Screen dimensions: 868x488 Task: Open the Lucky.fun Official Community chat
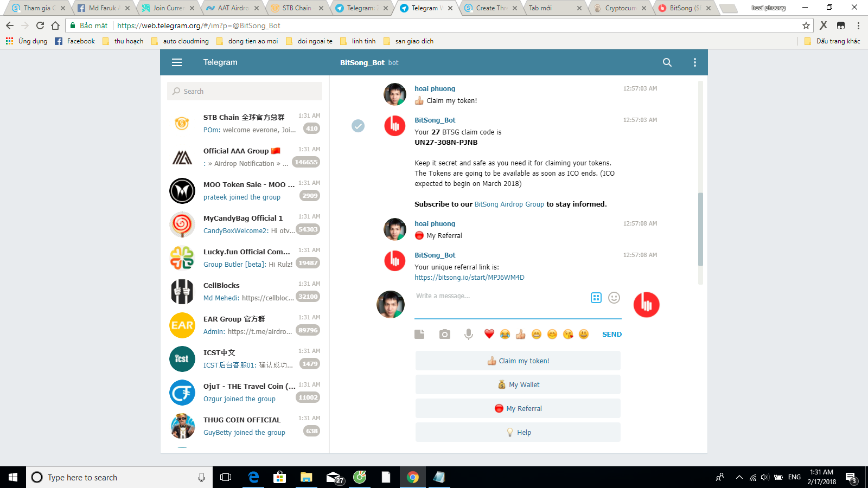tap(245, 258)
